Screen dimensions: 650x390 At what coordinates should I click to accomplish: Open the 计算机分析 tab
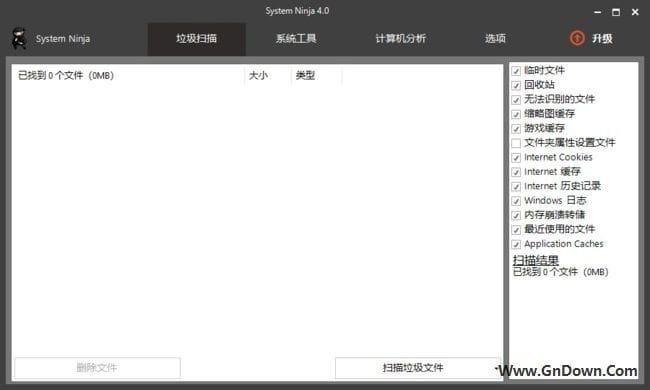pyautogui.click(x=400, y=39)
